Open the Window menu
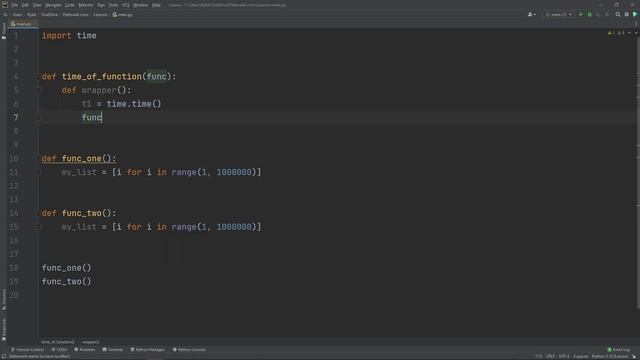Screen dimensions: 640x360 click(140, 5)
